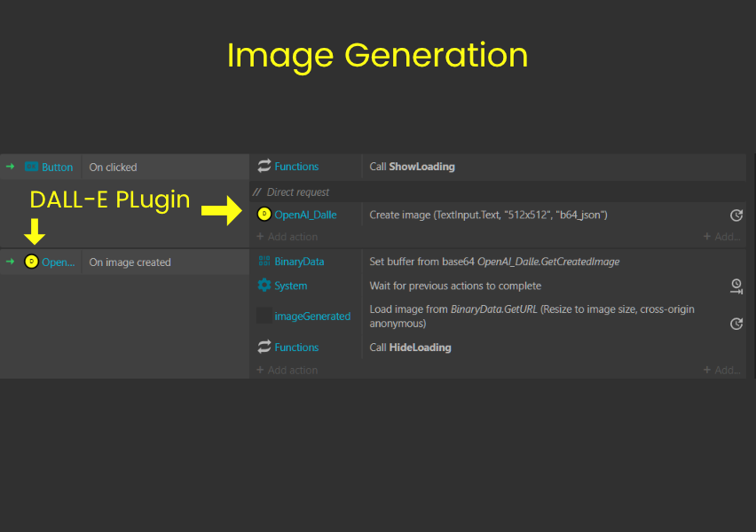Click green arrow of Button event
This screenshot has height=532, width=756.
point(11,167)
